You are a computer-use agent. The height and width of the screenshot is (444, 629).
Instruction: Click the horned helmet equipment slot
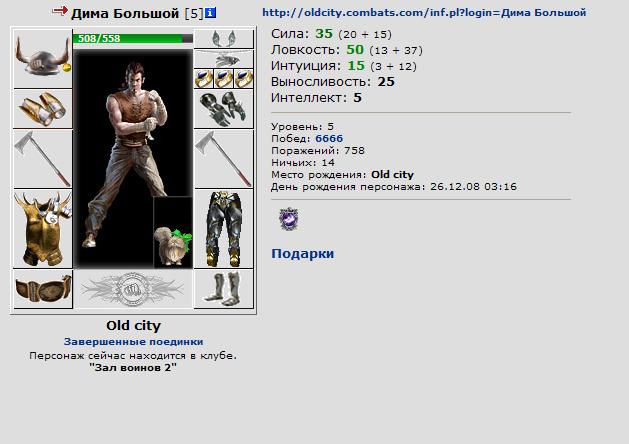point(43,59)
